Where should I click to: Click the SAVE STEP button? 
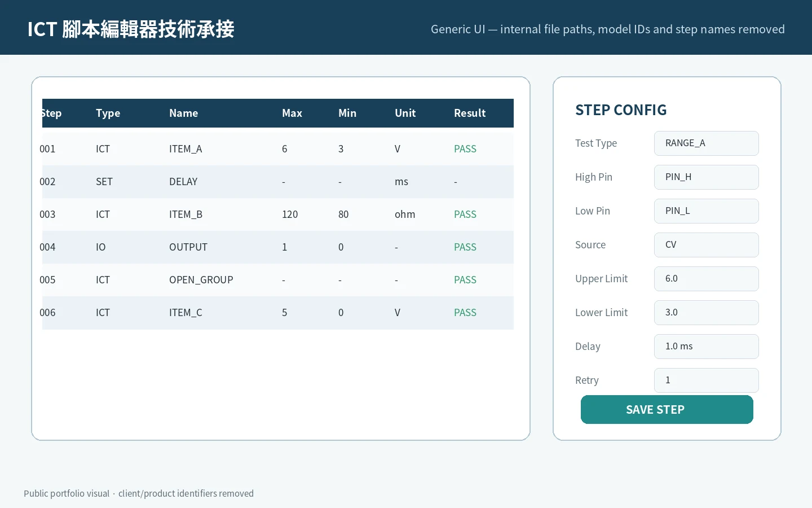[667, 409]
